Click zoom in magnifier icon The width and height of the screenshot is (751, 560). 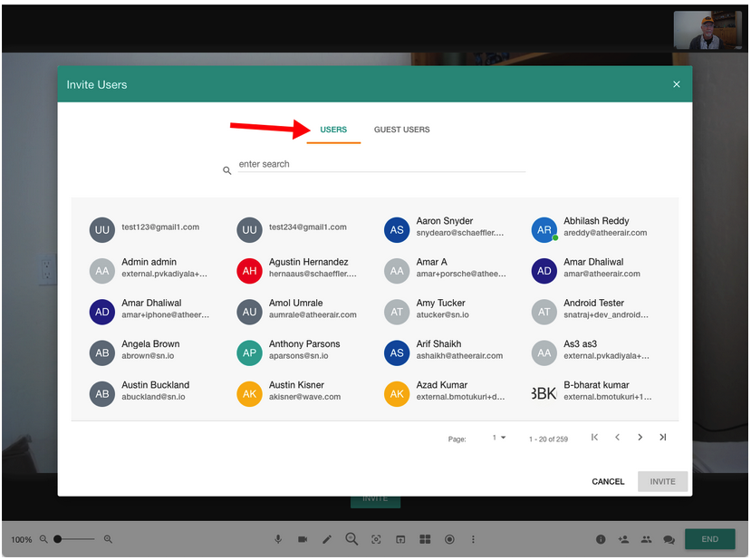click(108, 539)
